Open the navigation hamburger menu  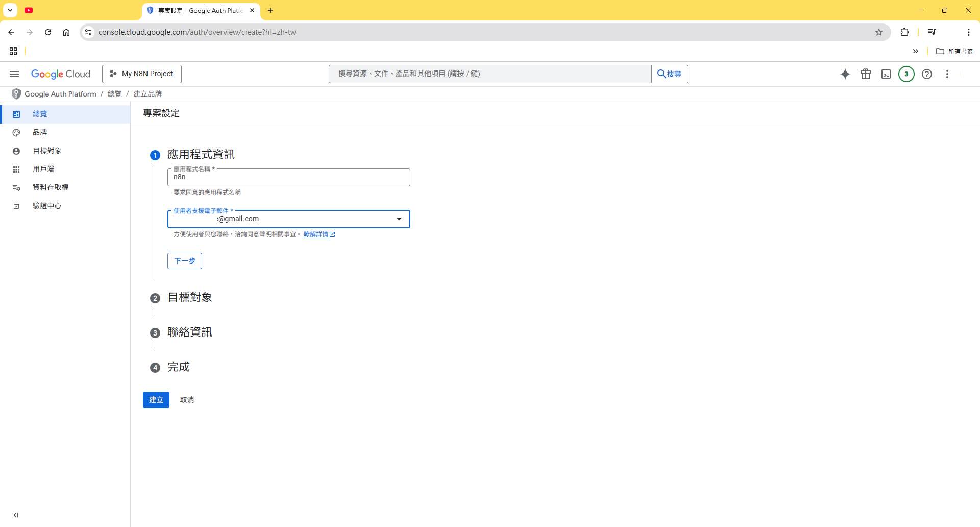14,74
